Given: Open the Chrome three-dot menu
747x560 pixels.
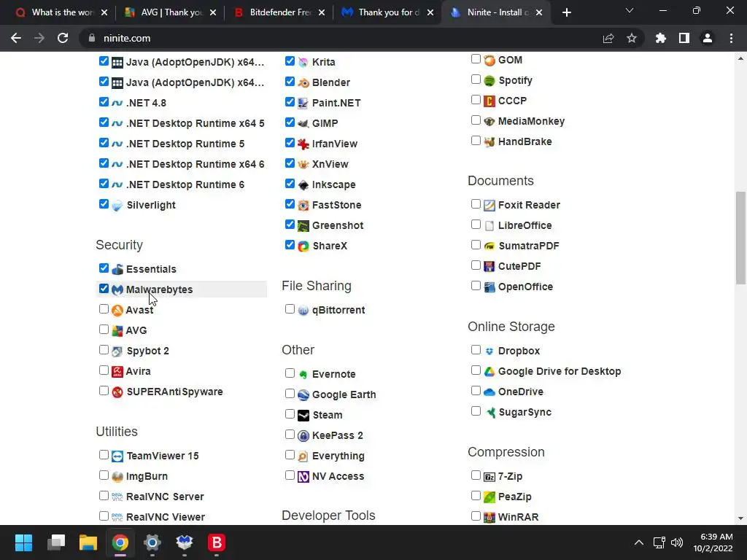Looking at the screenshot, I should (731, 38).
